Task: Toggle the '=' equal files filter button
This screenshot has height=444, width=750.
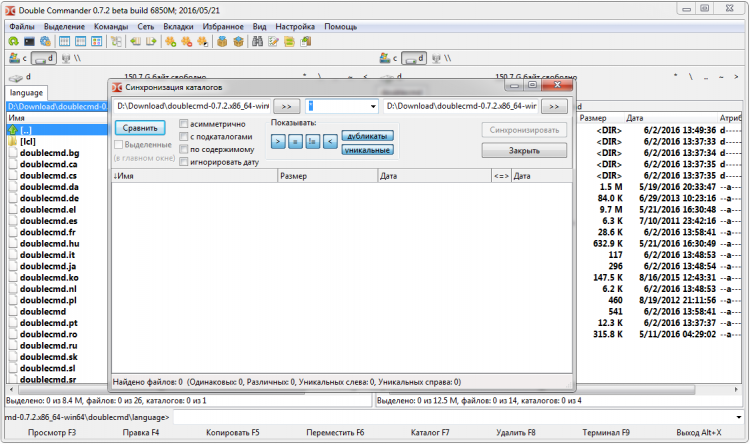Action: [x=295, y=142]
